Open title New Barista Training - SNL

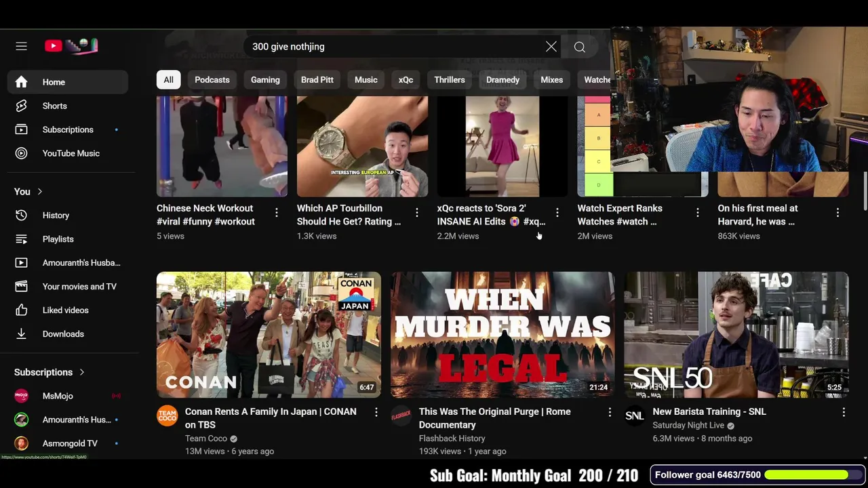[x=709, y=411]
